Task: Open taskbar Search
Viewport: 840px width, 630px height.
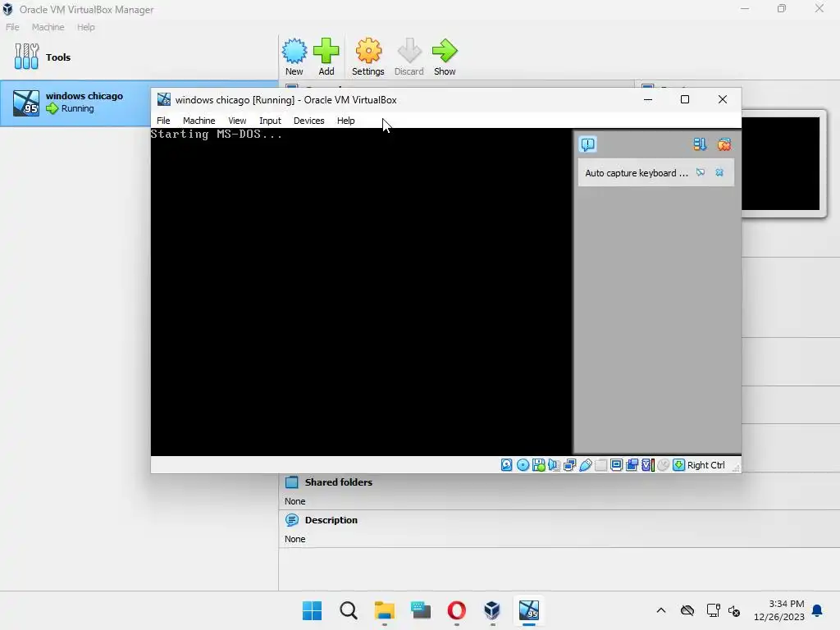Action: pyautogui.click(x=348, y=610)
